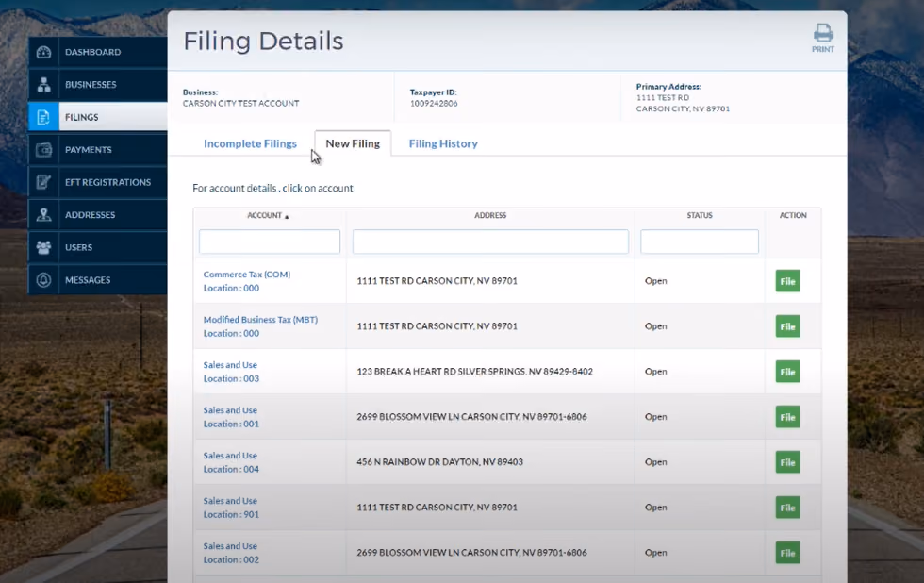Click primary address 1111 TEST RD
Image resolution: width=924 pixels, height=583 pixels.
(663, 98)
